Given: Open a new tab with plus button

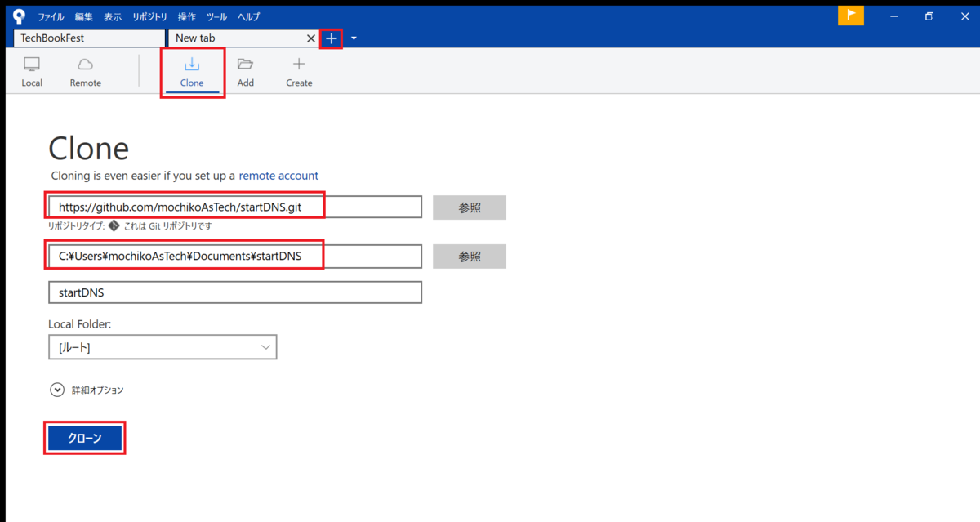Looking at the screenshot, I should 331,38.
